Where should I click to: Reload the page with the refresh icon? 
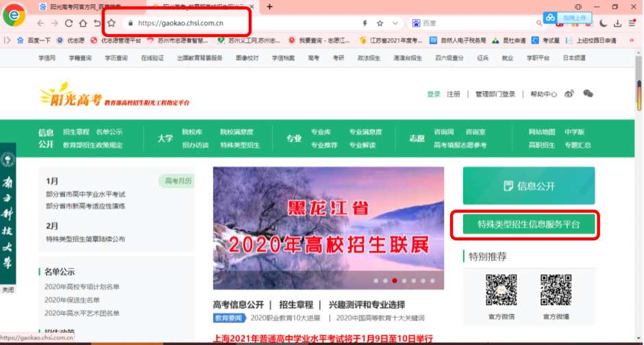69,23
